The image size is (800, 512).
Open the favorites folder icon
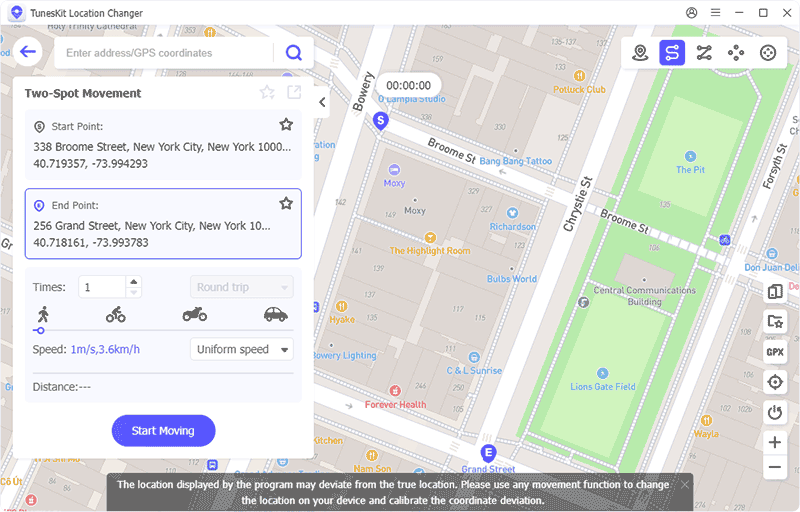(775, 322)
